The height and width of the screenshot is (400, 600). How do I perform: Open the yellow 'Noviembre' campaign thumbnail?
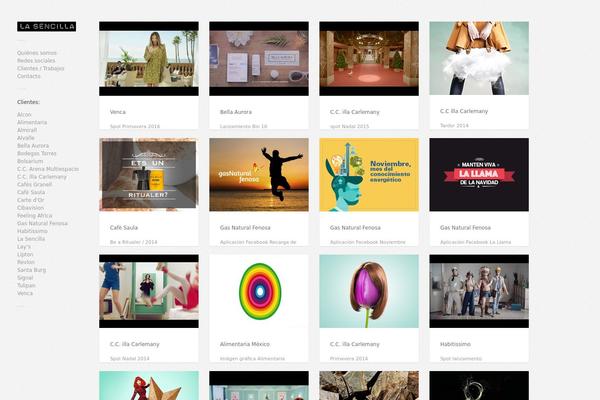tap(369, 175)
